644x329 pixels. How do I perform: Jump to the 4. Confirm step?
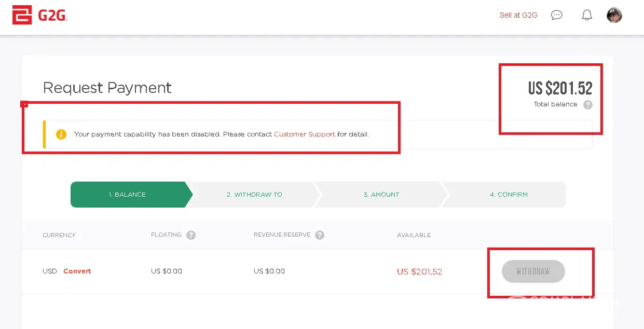pos(509,195)
